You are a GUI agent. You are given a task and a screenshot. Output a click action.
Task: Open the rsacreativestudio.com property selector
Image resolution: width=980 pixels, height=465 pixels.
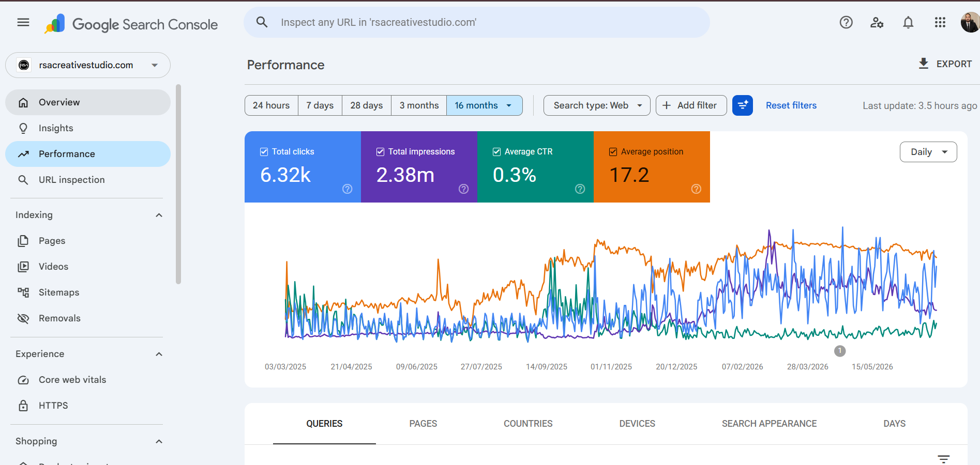tap(88, 65)
